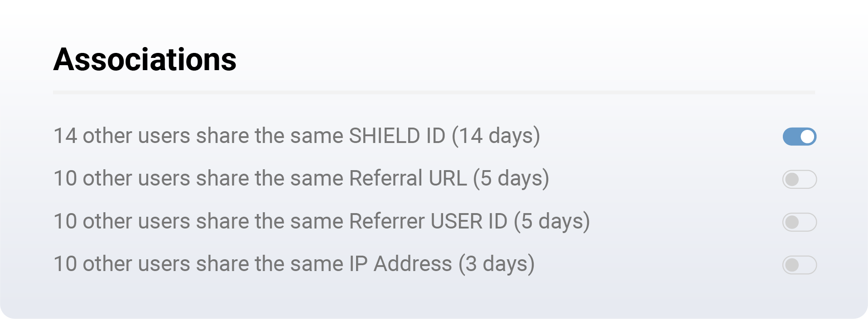Switch on the IP Address toggle
The height and width of the screenshot is (319, 868).
799,265
